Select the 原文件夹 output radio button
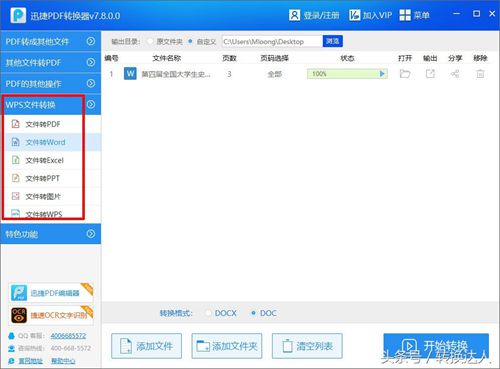 tap(150, 41)
